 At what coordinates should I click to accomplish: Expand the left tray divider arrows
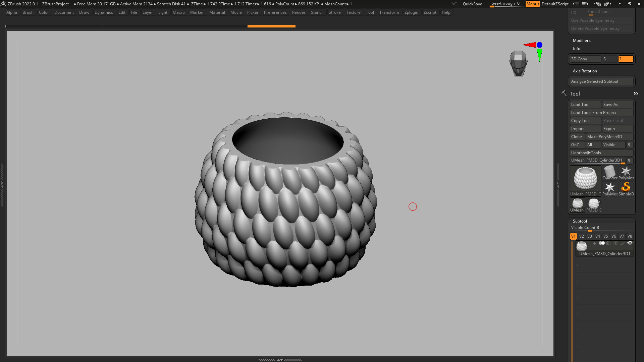(x=2, y=184)
